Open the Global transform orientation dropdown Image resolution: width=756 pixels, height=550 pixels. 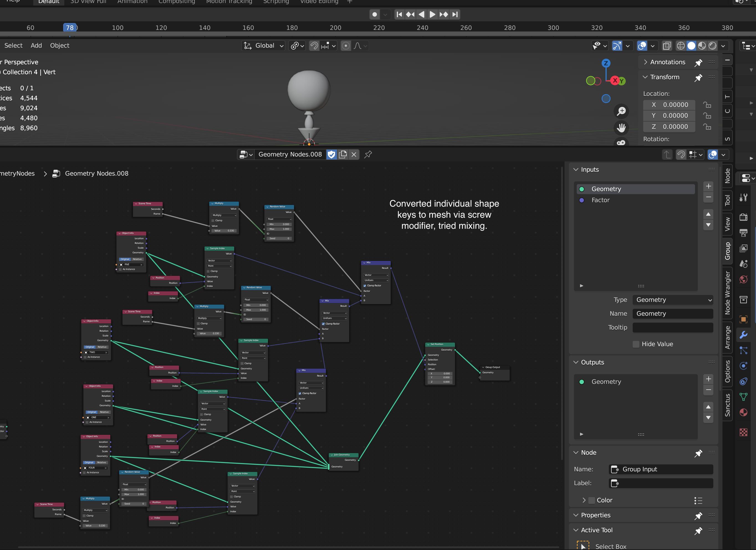point(264,46)
